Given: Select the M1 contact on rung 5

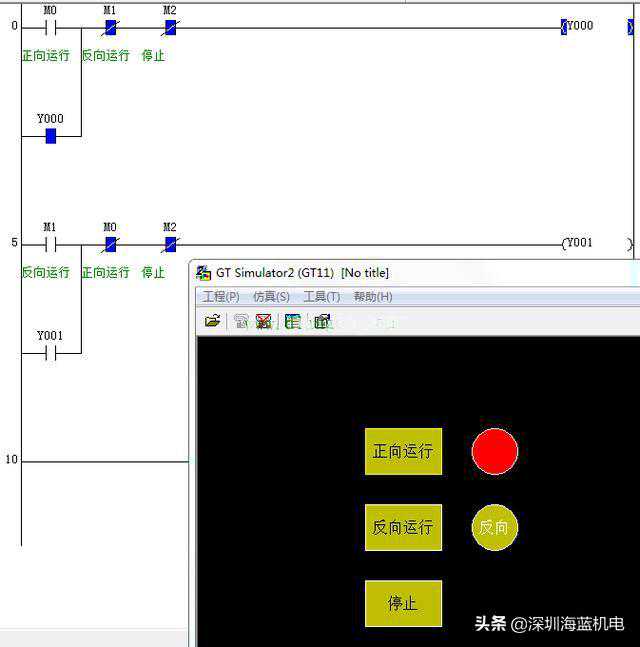Looking at the screenshot, I should click(50, 244).
